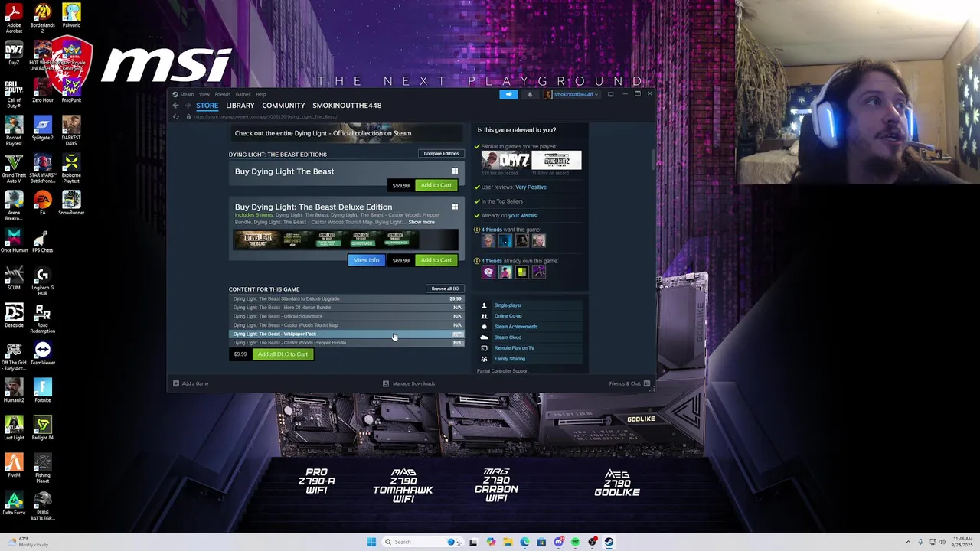Add the Deluxe Edition $69.99 to cart

(x=436, y=260)
